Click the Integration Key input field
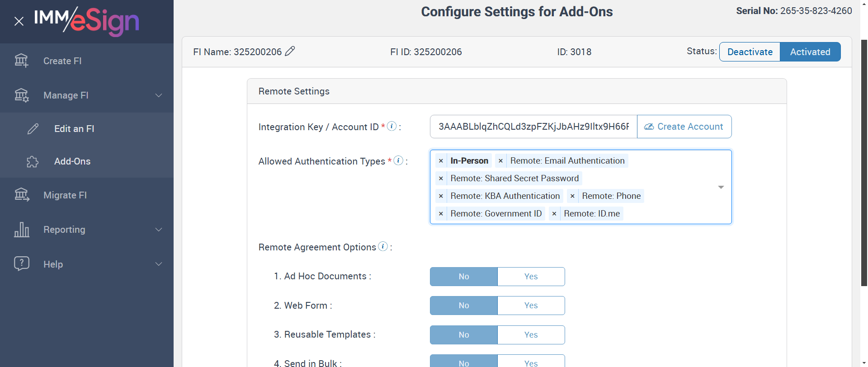This screenshot has width=868, height=367. (x=533, y=127)
